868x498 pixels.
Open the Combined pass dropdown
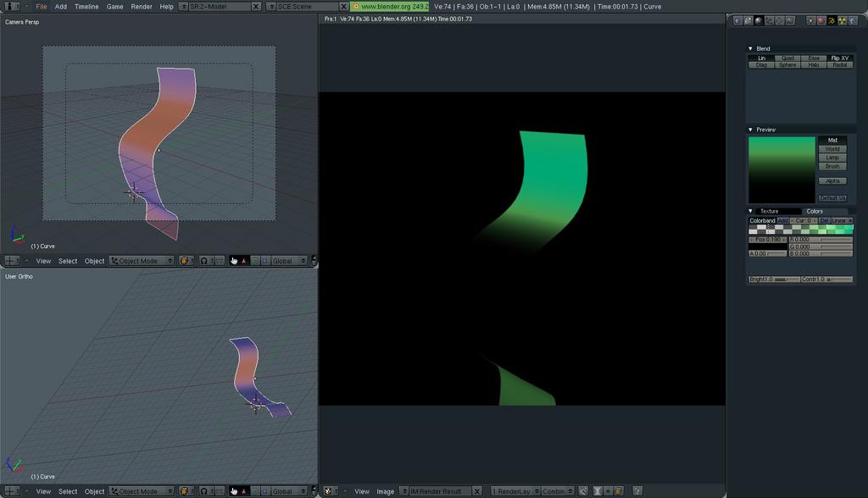558,491
